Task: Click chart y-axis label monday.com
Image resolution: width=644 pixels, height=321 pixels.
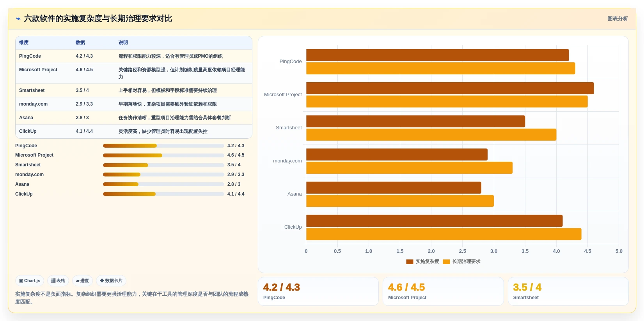Action: pos(287,161)
